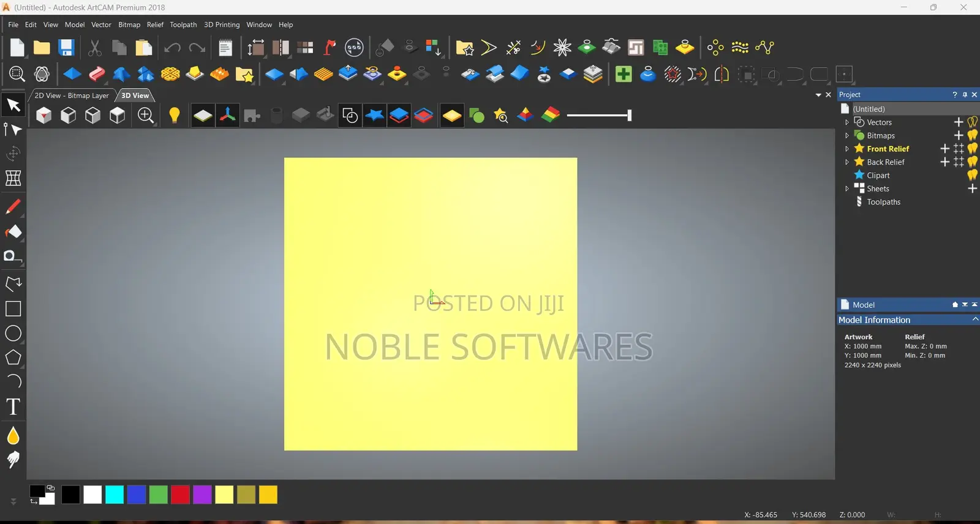Save the model using the floppy disk icon
This screenshot has width=980, height=524.
click(x=66, y=47)
